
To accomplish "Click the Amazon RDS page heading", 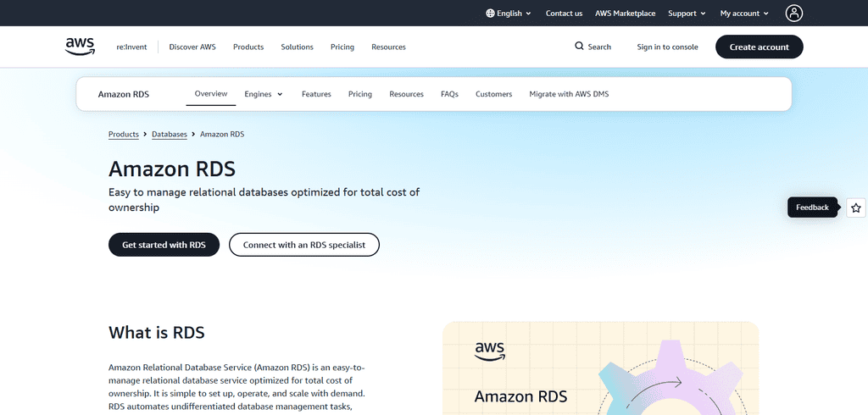I will 172,169.
